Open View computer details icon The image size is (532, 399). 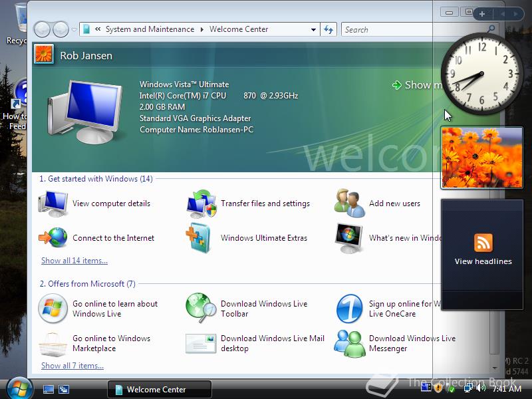(x=53, y=203)
